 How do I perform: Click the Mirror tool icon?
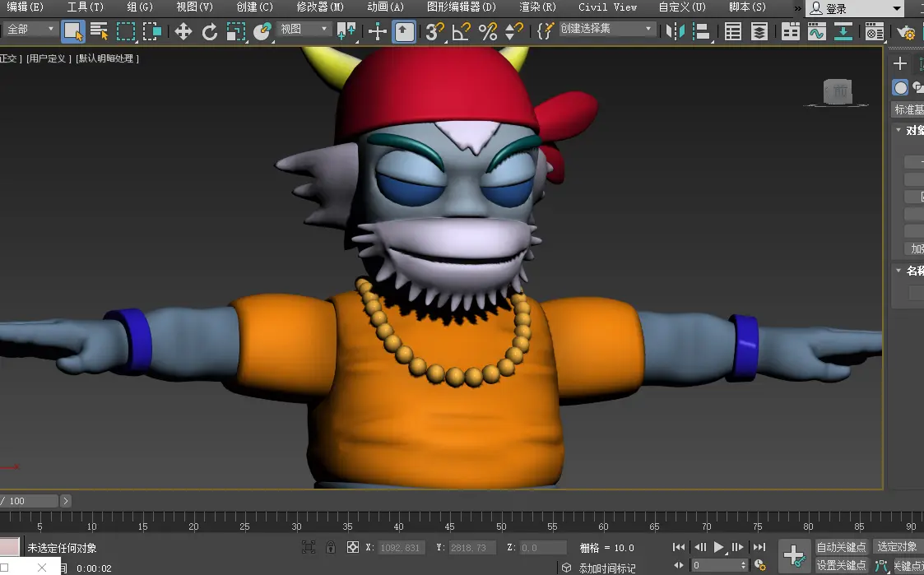[676, 32]
